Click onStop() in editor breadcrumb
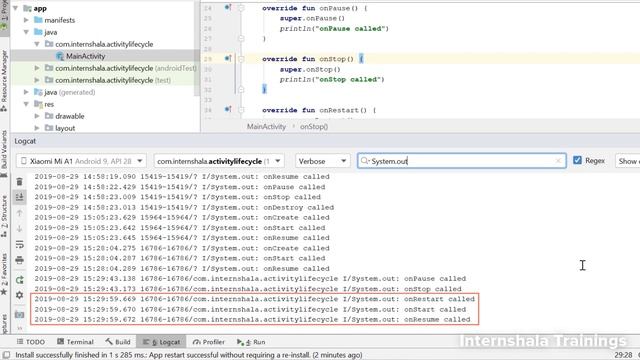The image size is (640, 360). point(314,127)
